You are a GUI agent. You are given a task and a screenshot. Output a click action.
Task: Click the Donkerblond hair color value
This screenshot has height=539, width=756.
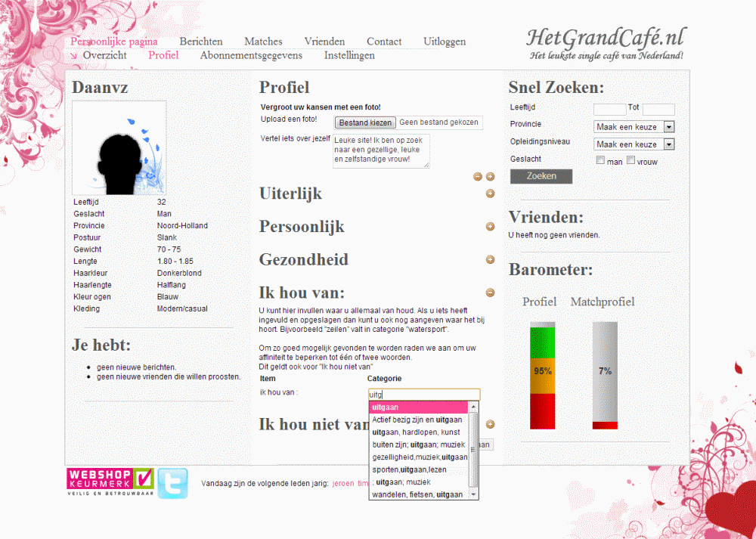pos(179,273)
